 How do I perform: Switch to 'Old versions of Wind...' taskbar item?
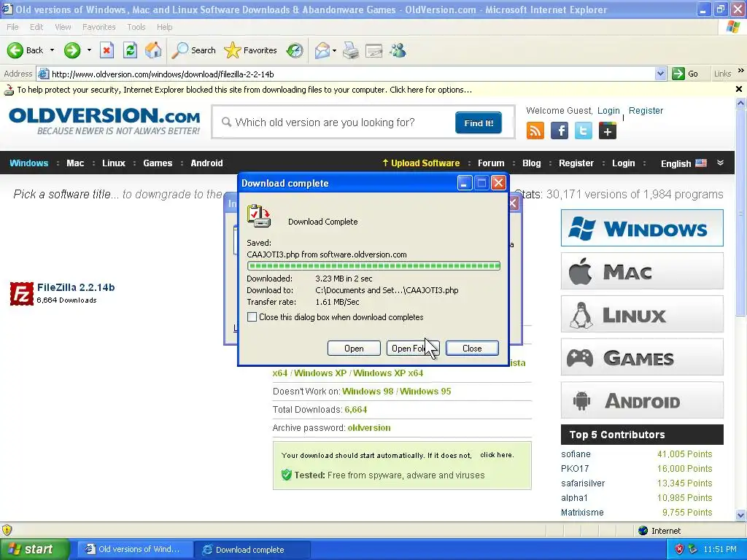point(135,550)
